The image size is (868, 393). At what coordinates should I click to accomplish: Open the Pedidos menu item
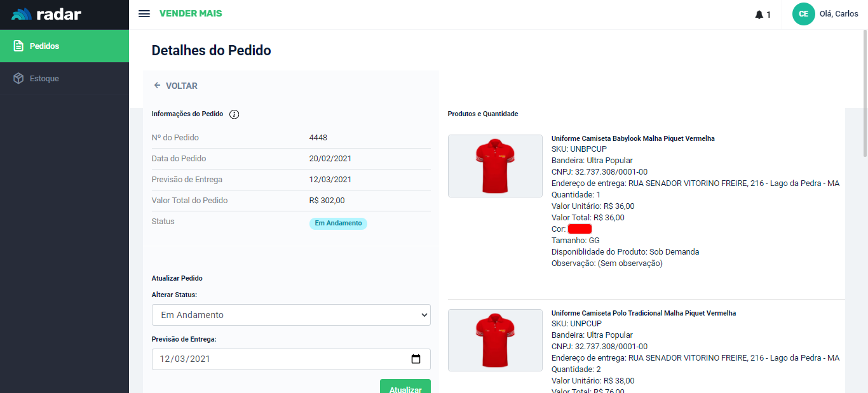pyautogui.click(x=44, y=46)
